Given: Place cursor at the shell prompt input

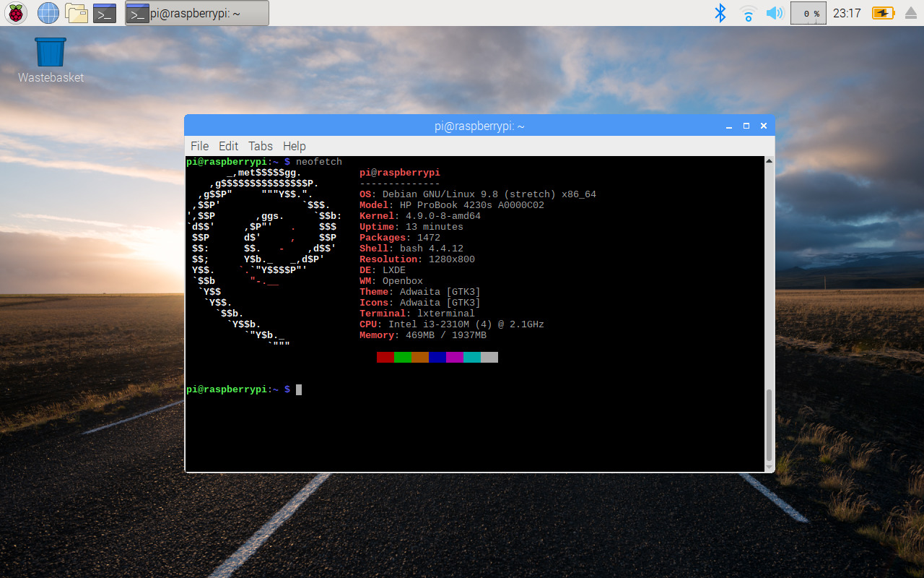Looking at the screenshot, I should click(297, 389).
